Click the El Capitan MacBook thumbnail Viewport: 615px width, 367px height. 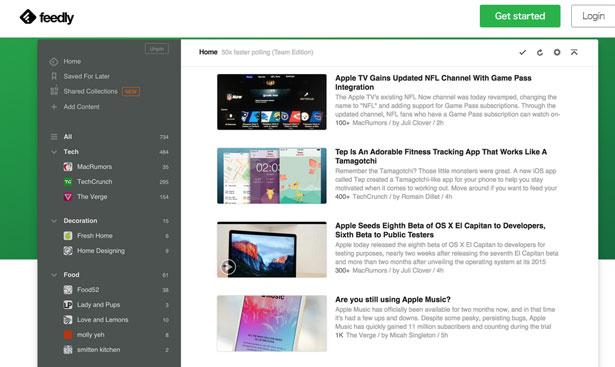pos(272,250)
